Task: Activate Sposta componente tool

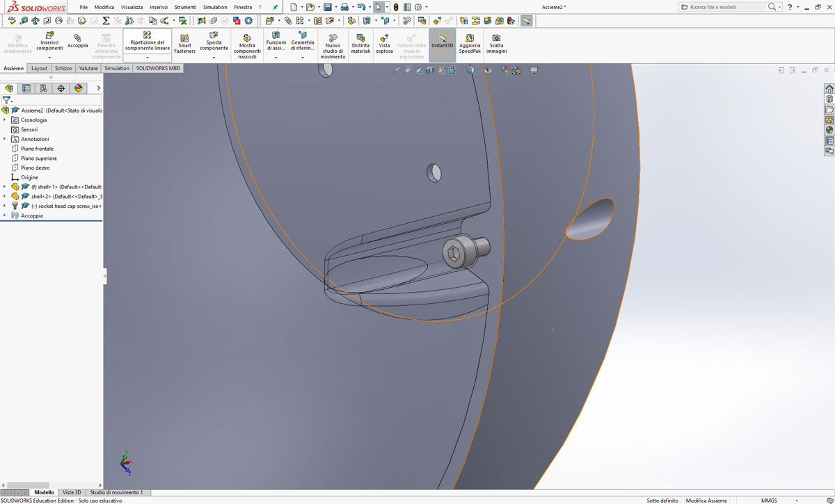Action: tap(214, 41)
